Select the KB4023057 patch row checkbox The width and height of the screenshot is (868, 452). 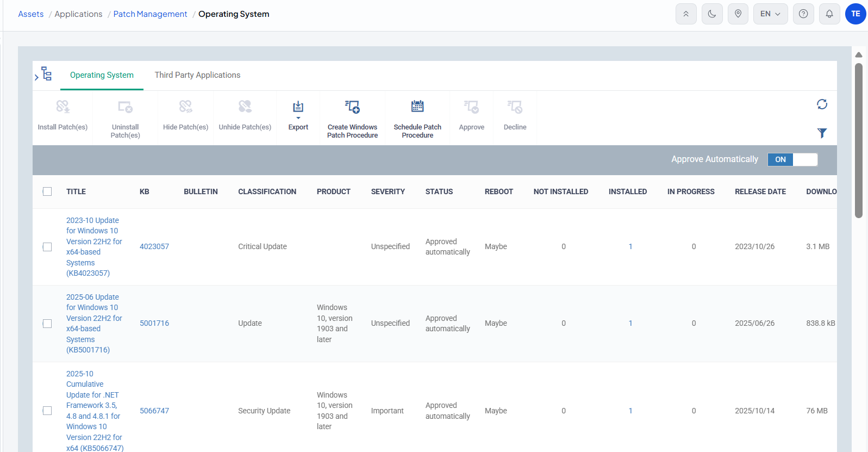(x=47, y=247)
